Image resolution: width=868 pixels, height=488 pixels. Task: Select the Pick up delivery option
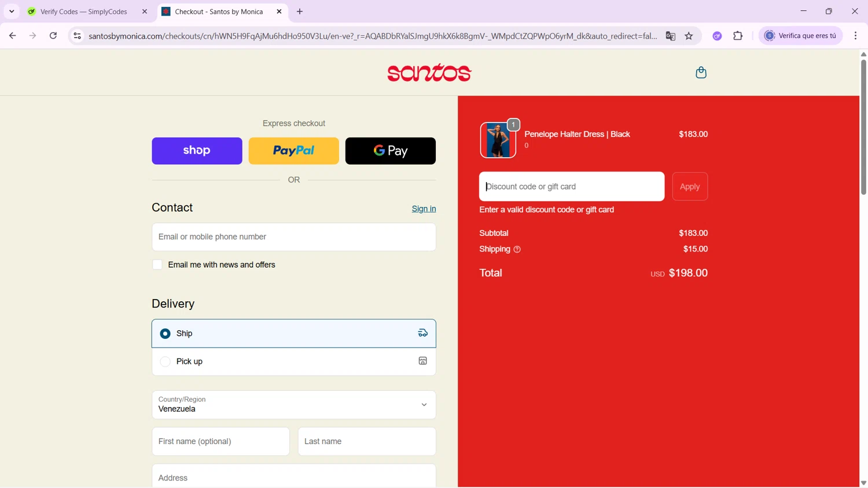point(294,361)
